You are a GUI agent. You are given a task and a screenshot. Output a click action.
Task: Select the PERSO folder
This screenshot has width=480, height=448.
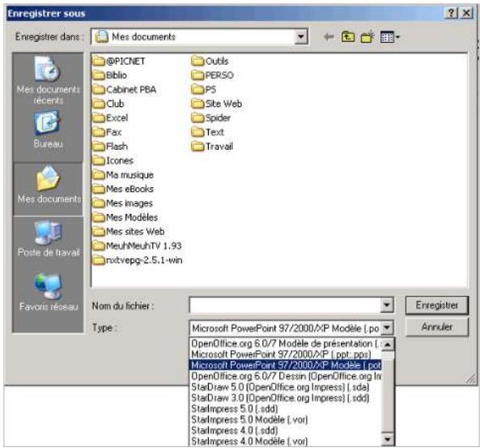(212, 75)
